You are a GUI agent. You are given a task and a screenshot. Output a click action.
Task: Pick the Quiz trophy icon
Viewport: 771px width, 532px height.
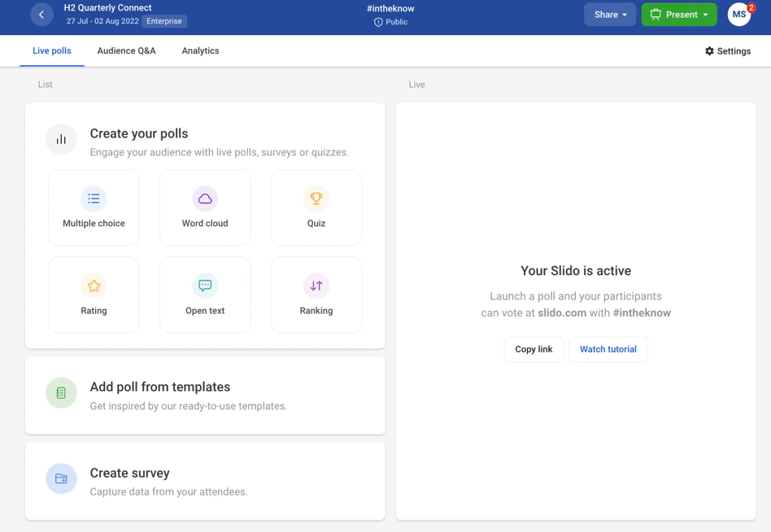click(x=316, y=198)
